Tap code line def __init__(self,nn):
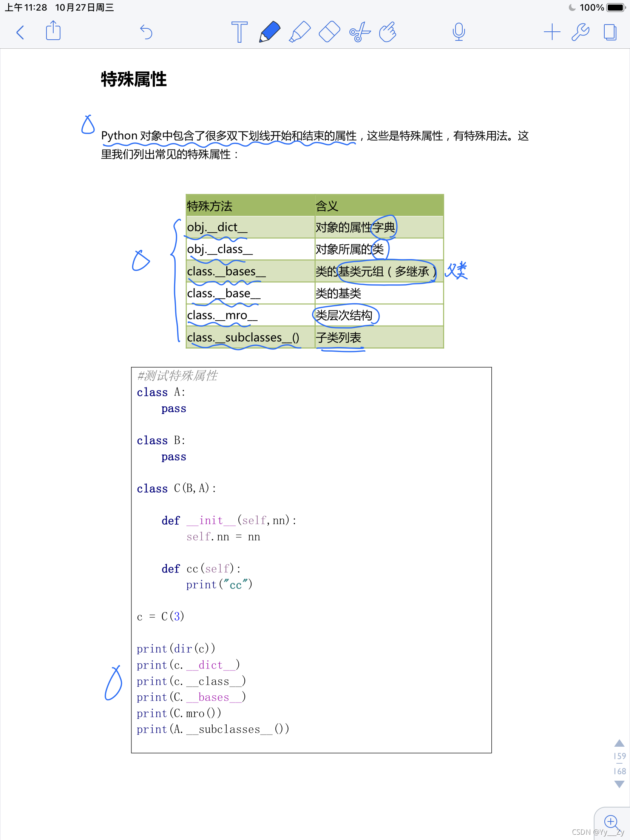Screen dimensions: 630x840 pyautogui.click(x=229, y=520)
